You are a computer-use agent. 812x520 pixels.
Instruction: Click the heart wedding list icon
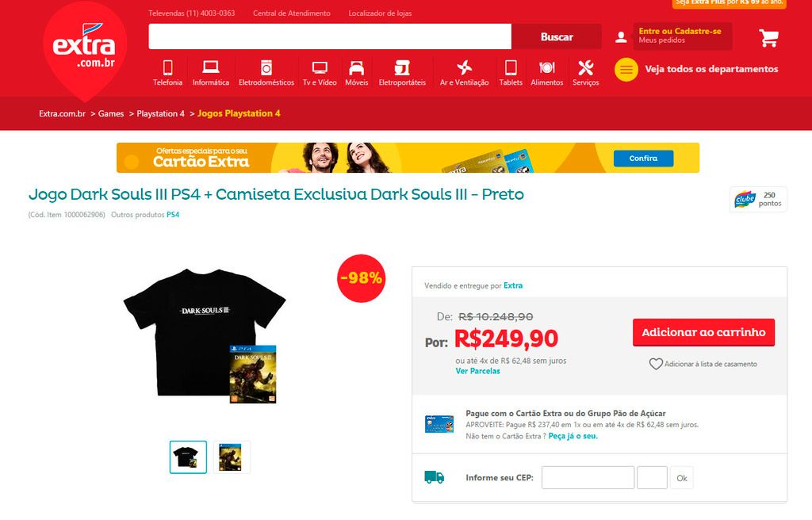tap(656, 364)
